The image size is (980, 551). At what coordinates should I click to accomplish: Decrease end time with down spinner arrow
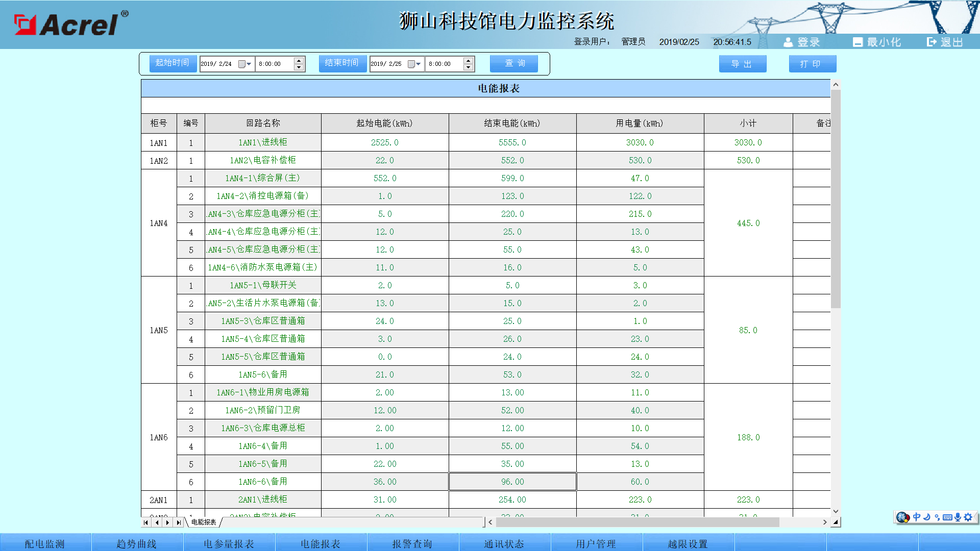coord(468,67)
